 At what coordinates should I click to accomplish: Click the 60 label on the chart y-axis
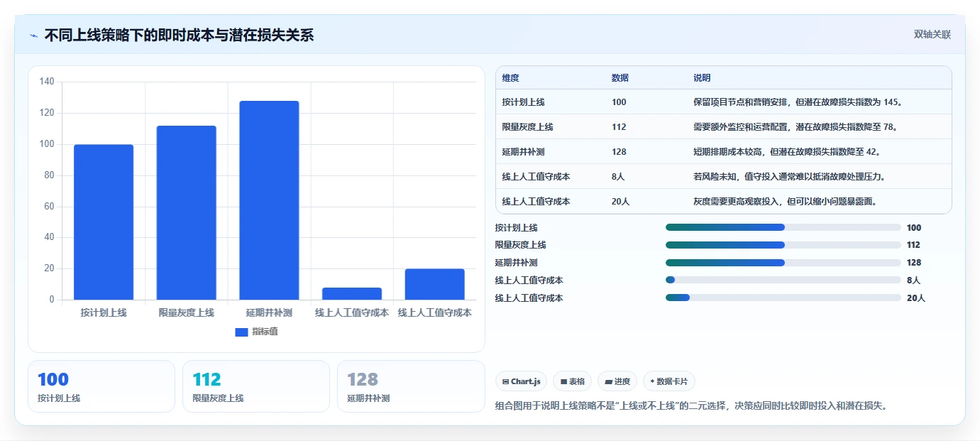point(49,207)
